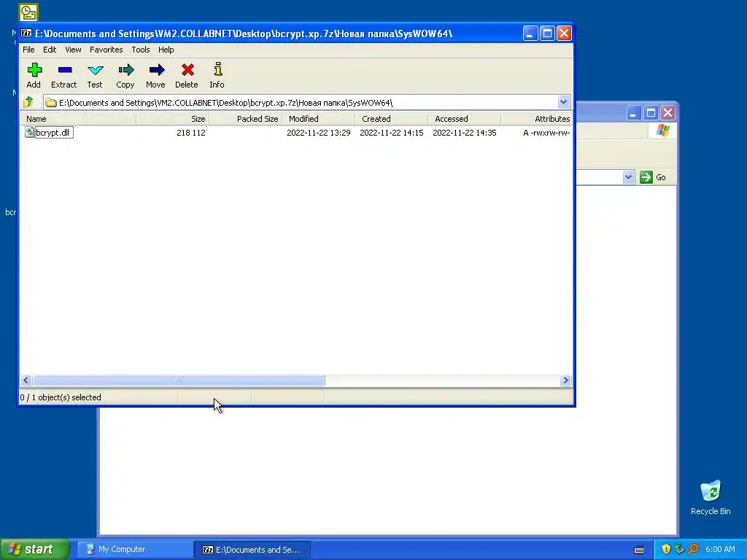Click the A -rwxrw-rw- attributes cell
Image resolution: width=747 pixels, height=560 pixels.
[546, 133]
